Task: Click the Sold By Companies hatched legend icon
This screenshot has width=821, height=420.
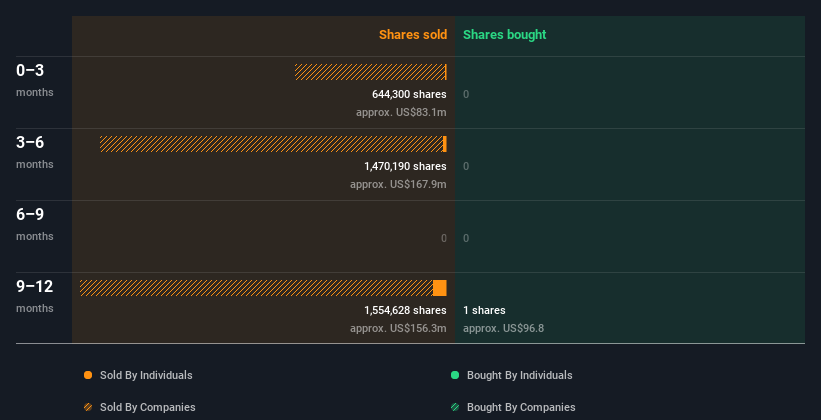Action: 88,407
